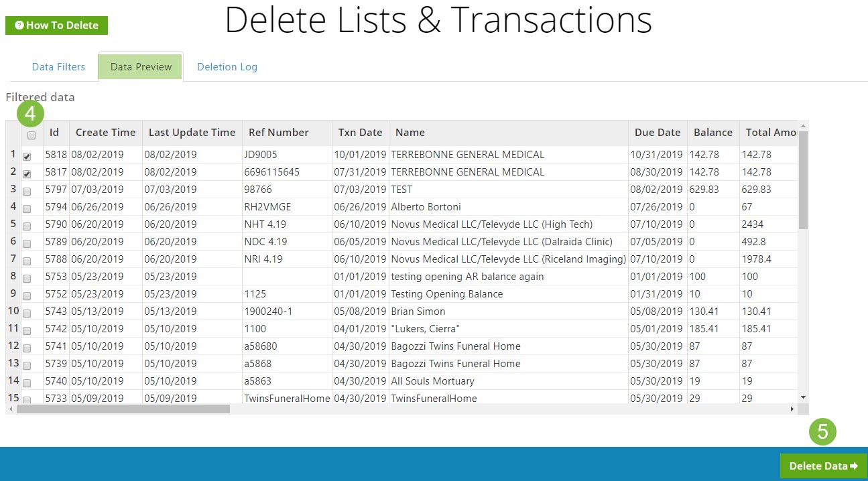The height and width of the screenshot is (481, 868).
Task: Open the Deletion Log tab
Action: point(227,66)
